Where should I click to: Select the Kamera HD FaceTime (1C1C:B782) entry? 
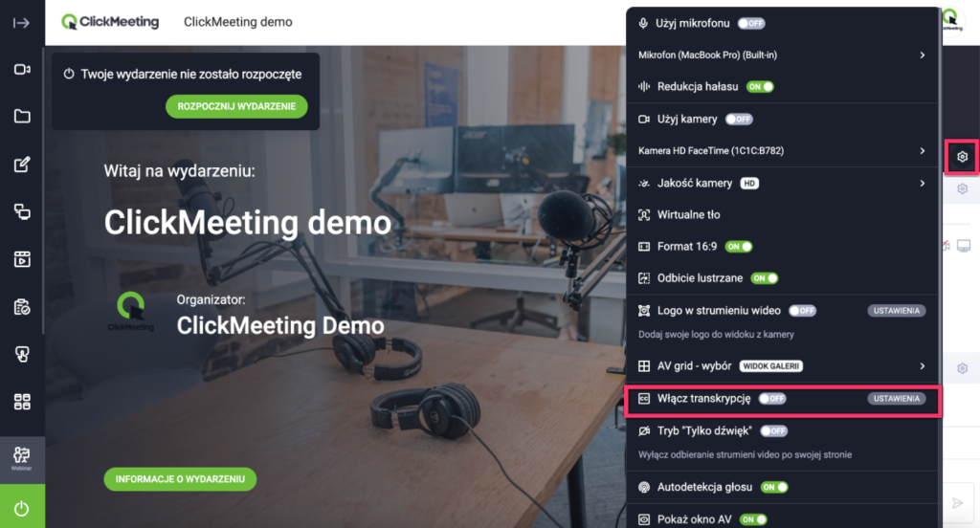point(782,150)
